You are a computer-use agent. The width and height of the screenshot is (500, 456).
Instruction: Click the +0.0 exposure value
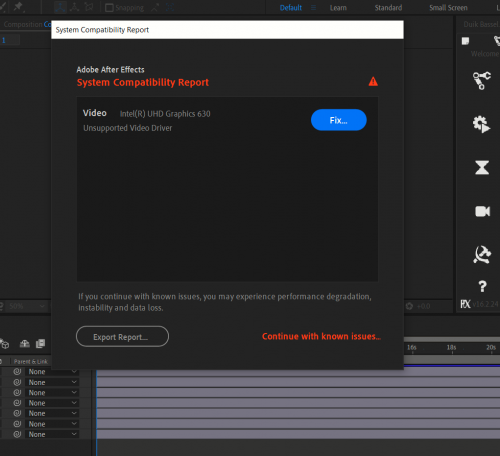[423, 306]
